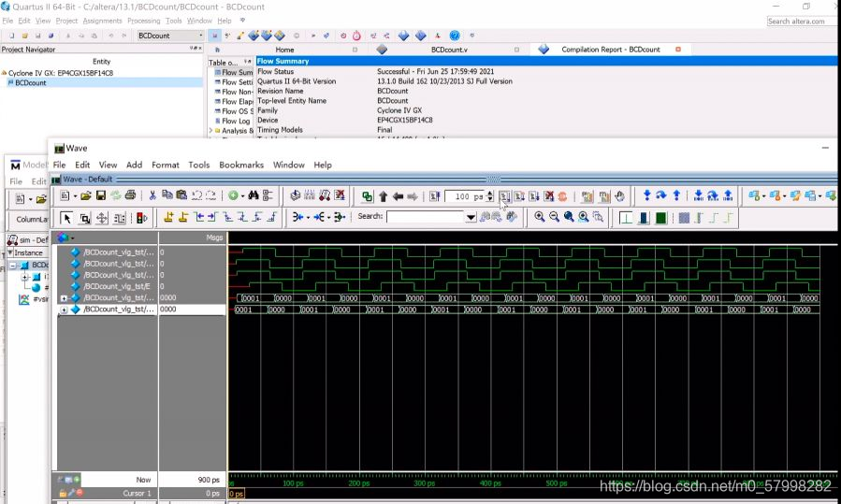Click the Find Previous Transition icon
This screenshot has width=841, height=504.
tap(199, 217)
